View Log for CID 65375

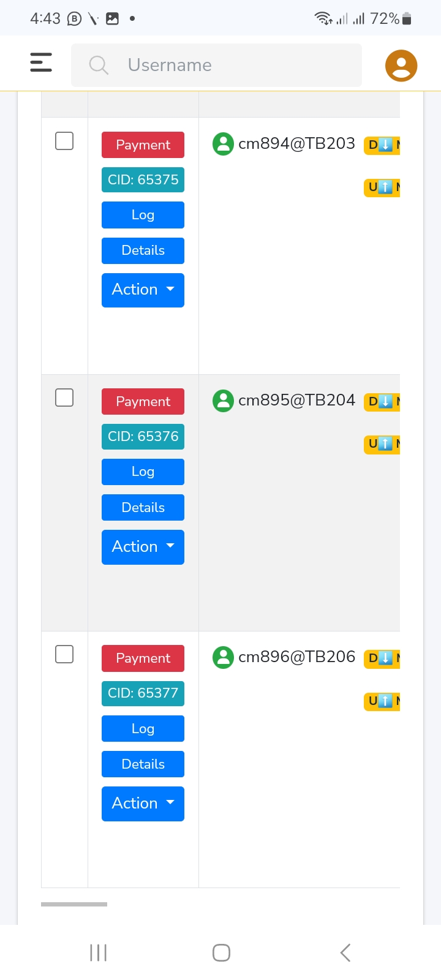(143, 215)
